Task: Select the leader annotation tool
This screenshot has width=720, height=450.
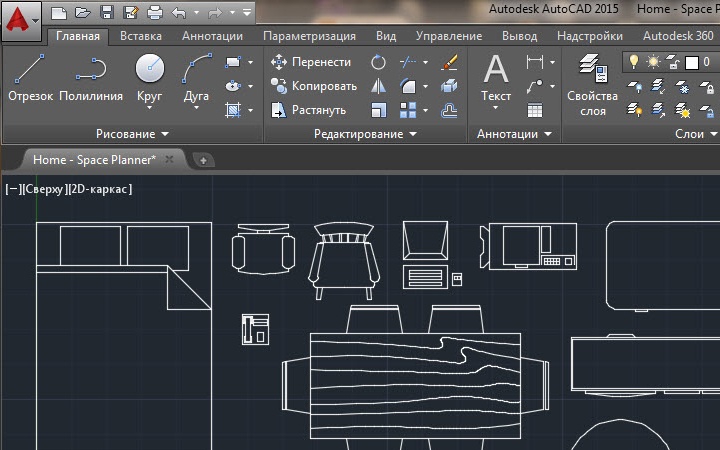Action: (535, 86)
